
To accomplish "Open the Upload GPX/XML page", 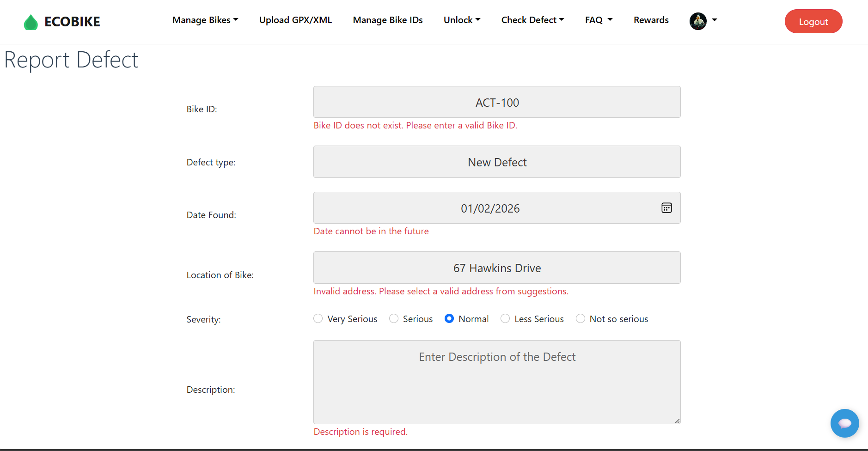I will (295, 20).
